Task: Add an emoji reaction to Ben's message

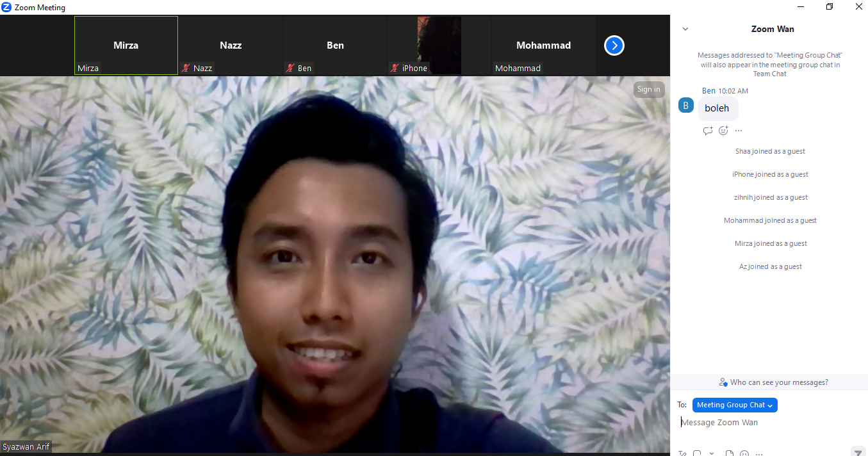Action: 723,131
